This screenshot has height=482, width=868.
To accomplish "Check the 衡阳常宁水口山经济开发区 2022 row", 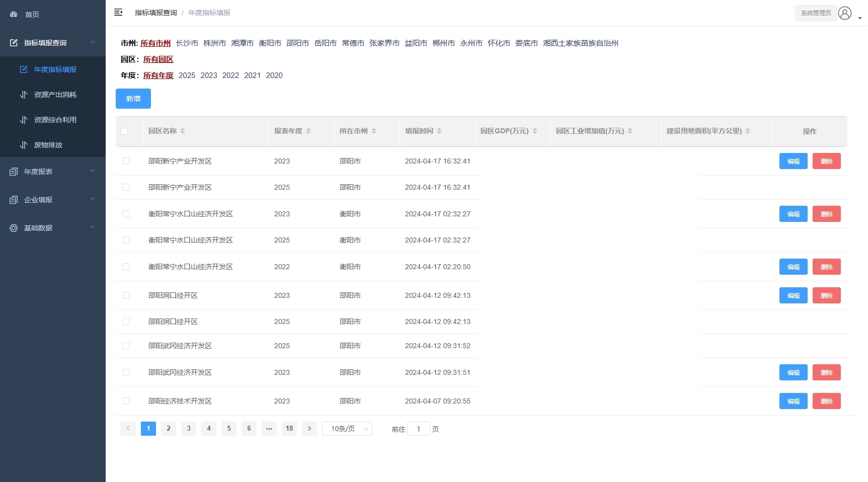I will click(x=126, y=267).
